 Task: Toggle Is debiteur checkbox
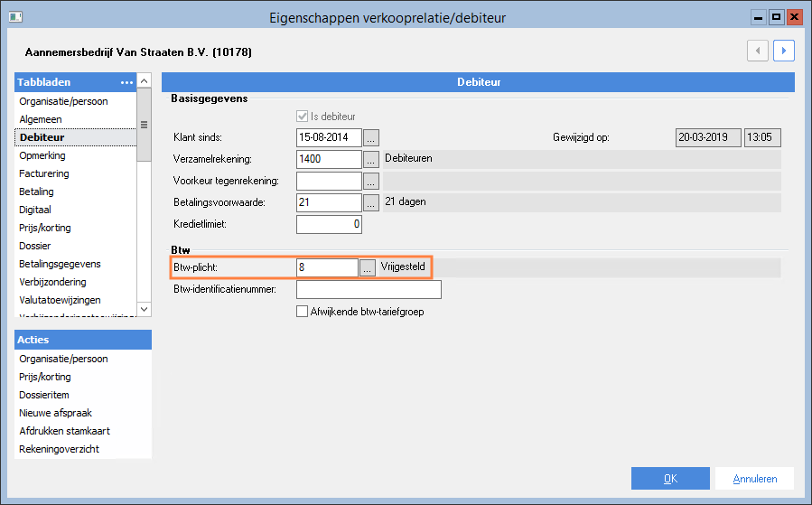[x=302, y=116]
